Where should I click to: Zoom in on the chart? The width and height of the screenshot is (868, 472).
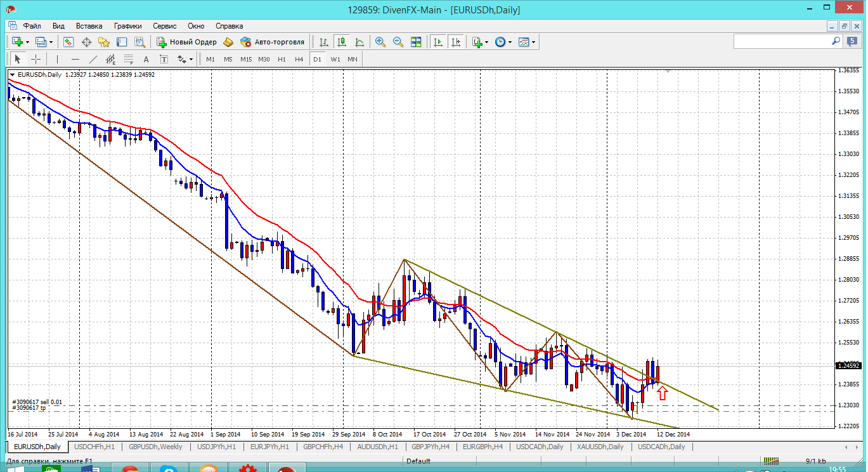380,42
